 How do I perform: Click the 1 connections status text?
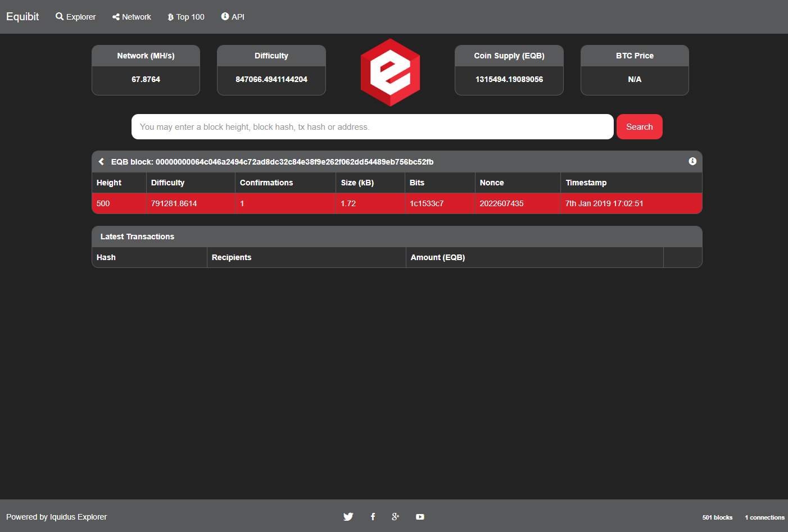pos(764,517)
